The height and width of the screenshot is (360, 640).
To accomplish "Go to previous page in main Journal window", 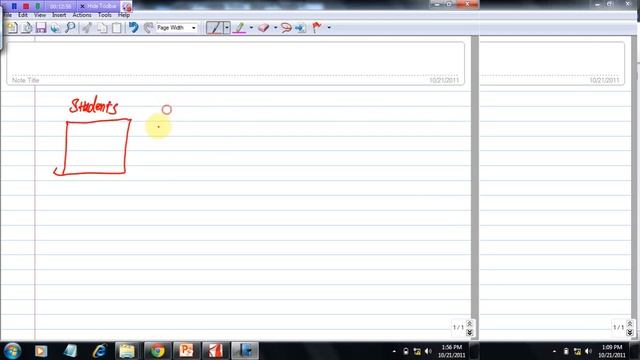I will coord(469,323).
